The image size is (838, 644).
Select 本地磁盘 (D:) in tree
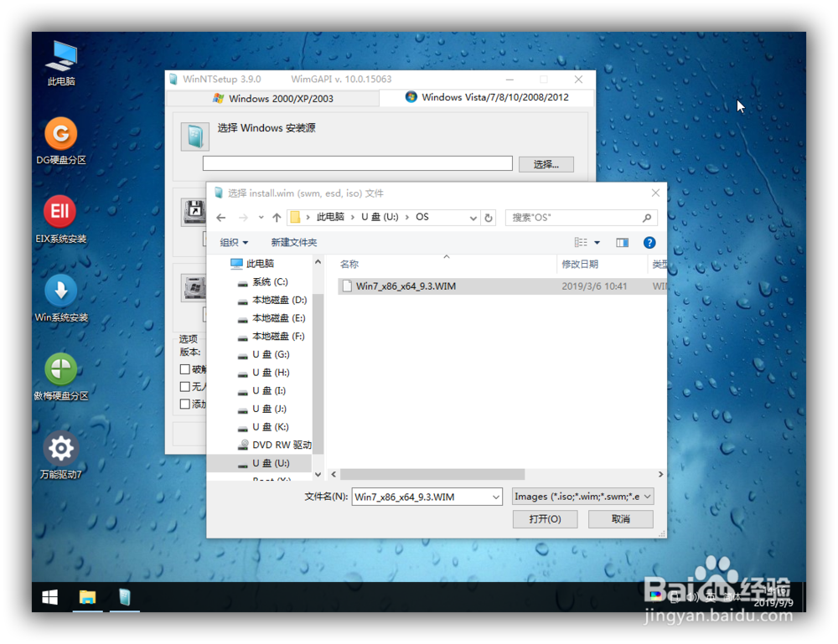[x=272, y=300]
